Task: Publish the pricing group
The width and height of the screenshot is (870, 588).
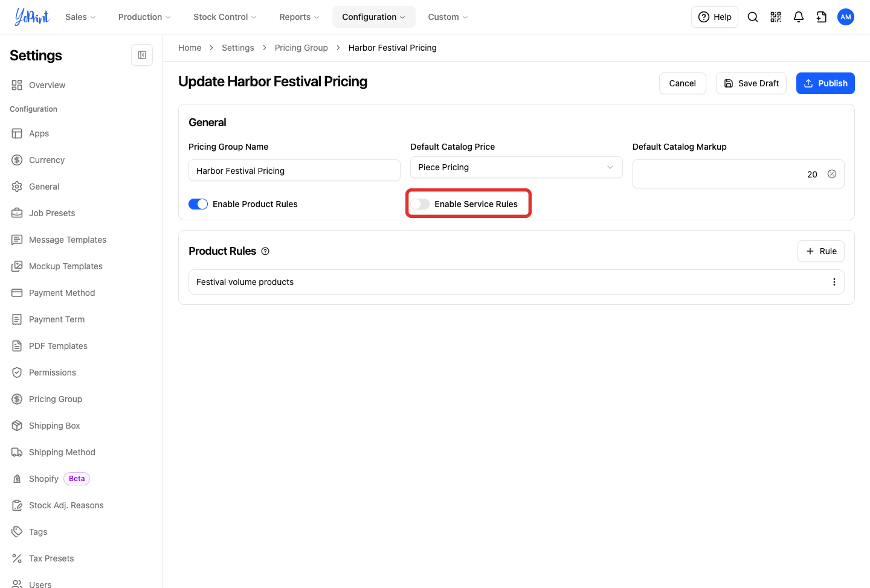Action: tap(825, 83)
